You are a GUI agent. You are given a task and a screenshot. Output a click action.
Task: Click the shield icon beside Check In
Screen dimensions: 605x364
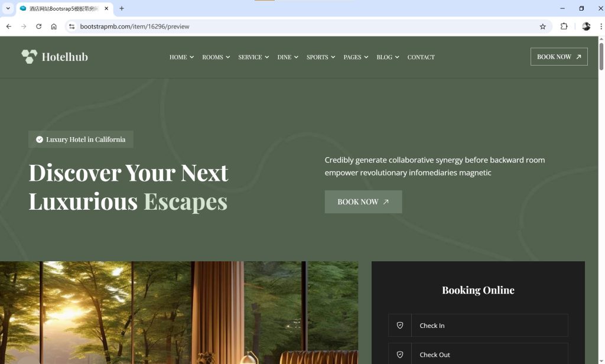(400, 326)
